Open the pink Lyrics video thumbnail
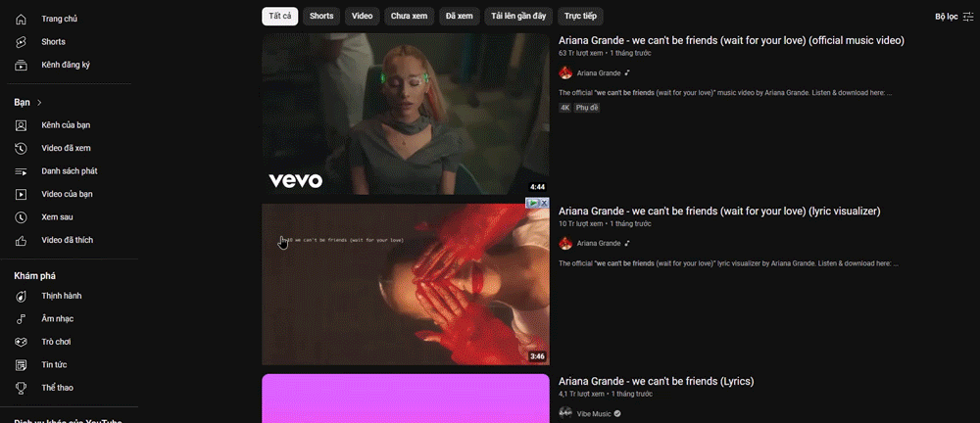This screenshot has height=423, width=980. pos(406,399)
